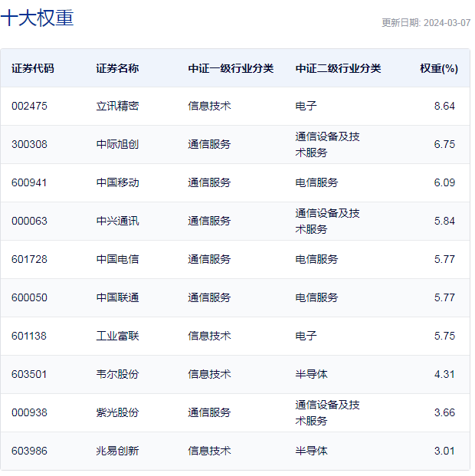
Task: Click 电信服务 in the 中国移动 row
Action: 316,182
